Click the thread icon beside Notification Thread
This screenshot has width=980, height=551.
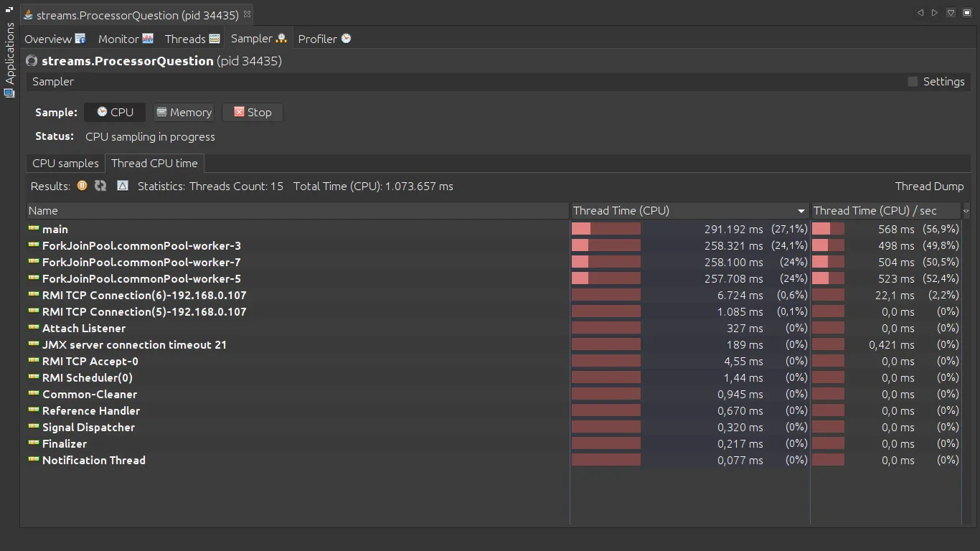click(33, 460)
